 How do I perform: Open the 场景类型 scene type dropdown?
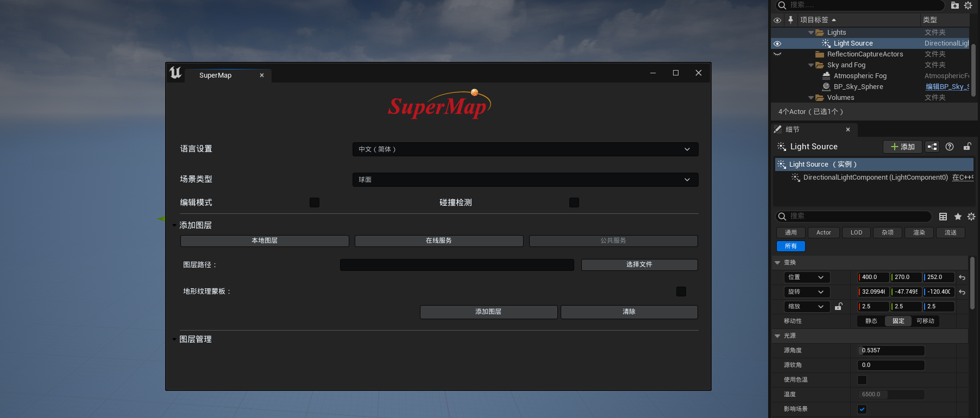tap(525, 180)
